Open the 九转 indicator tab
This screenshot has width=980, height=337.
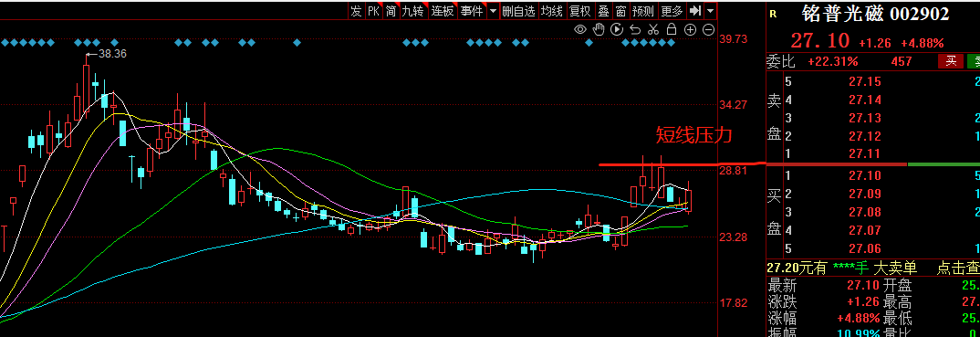coord(412,11)
